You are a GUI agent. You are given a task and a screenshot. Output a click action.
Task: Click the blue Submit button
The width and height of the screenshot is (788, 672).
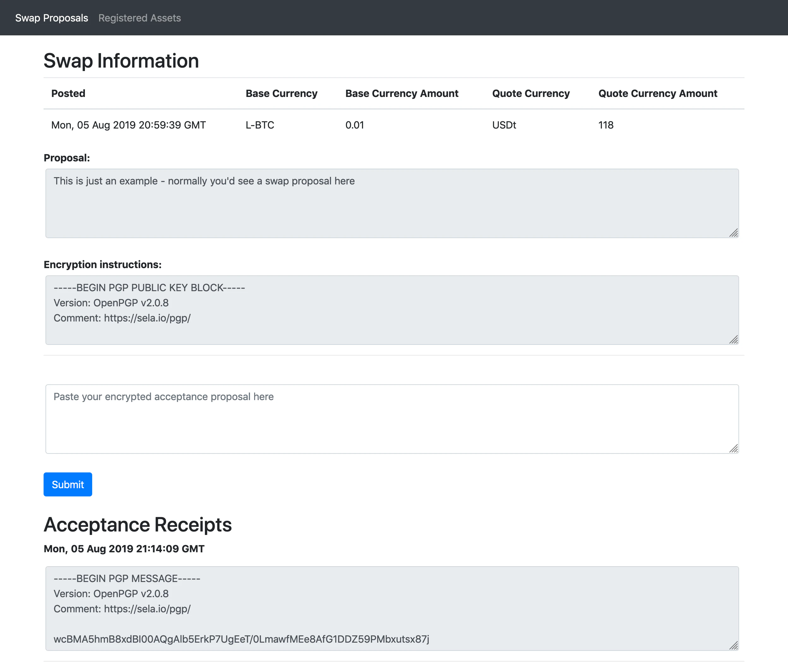pos(68,484)
